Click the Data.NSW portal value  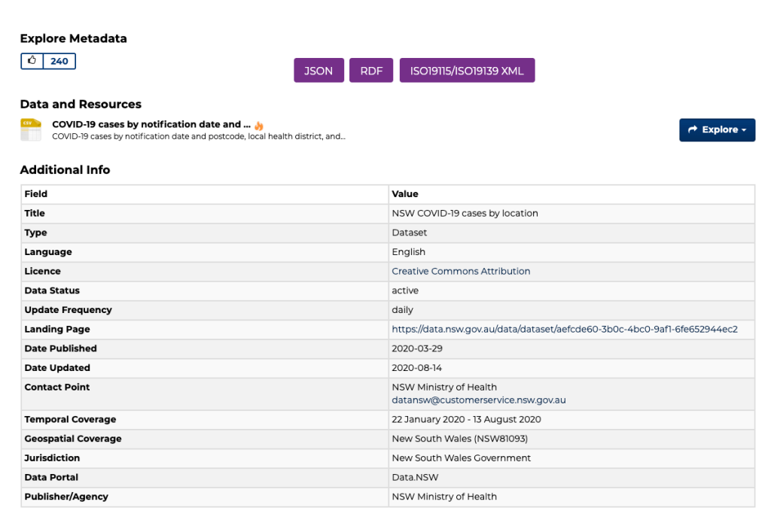click(415, 477)
